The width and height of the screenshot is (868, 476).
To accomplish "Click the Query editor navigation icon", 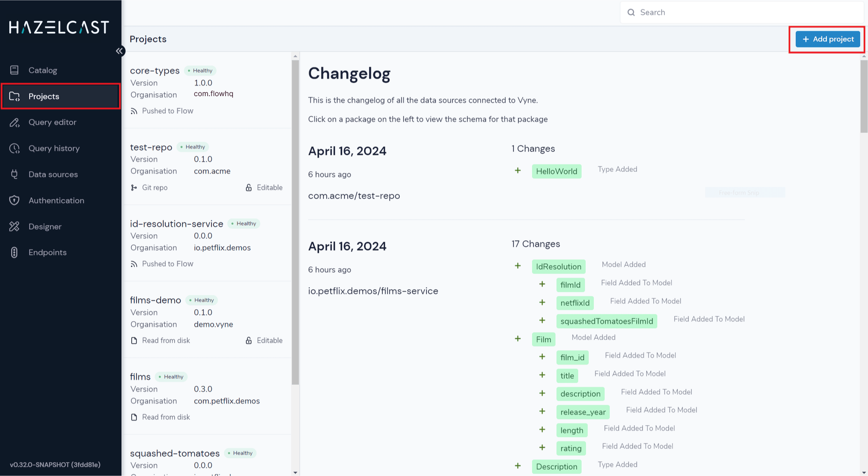I will [15, 122].
